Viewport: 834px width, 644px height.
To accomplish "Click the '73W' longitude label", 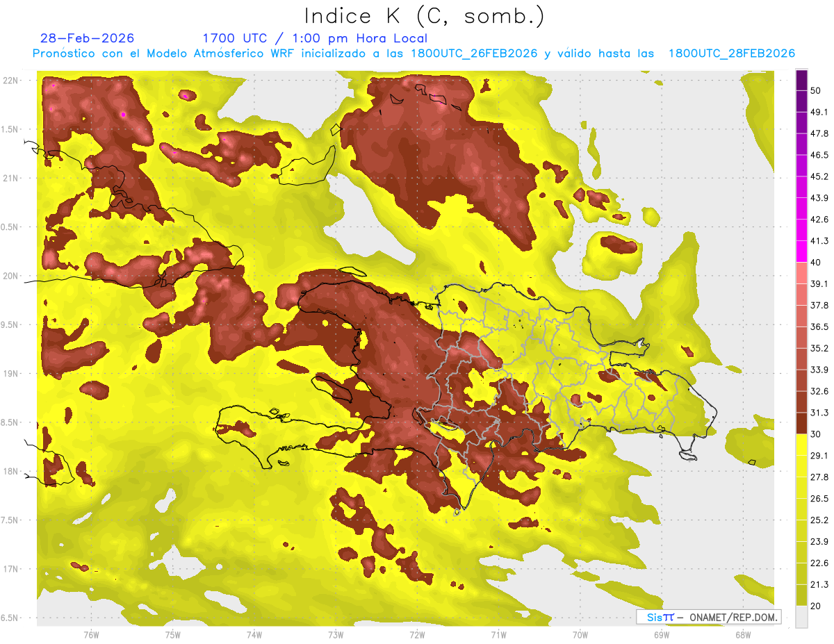I will tap(336, 634).
